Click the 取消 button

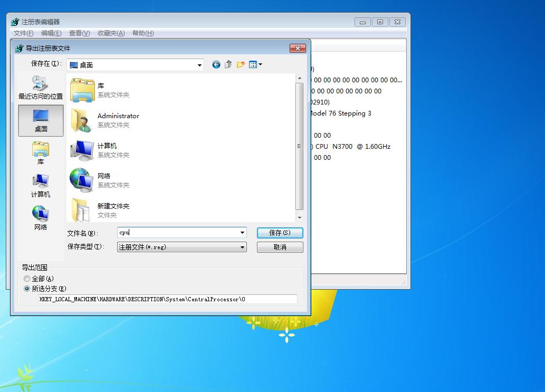pos(280,247)
